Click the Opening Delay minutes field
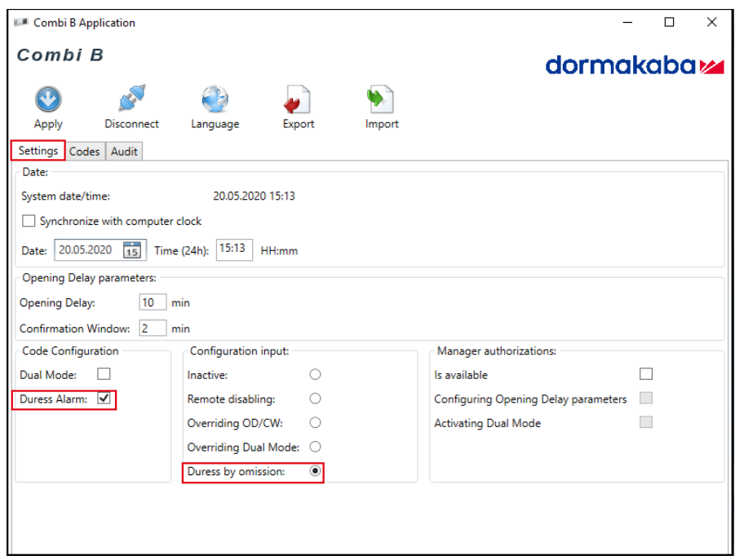 point(153,302)
